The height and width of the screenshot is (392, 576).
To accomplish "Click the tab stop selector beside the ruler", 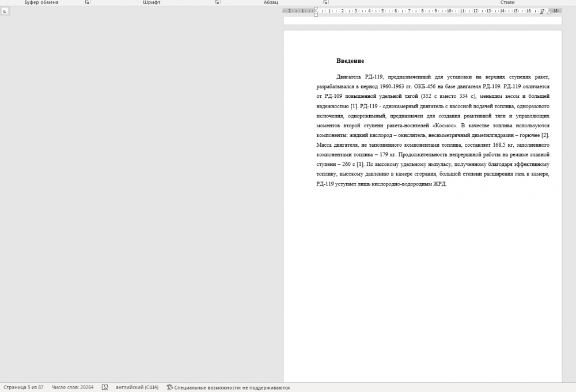I will (5, 11).
